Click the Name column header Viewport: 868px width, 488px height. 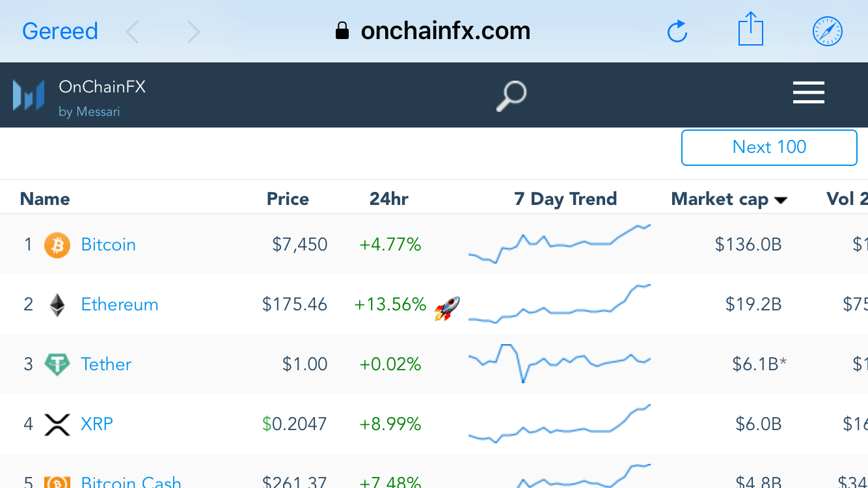(45, 199)
